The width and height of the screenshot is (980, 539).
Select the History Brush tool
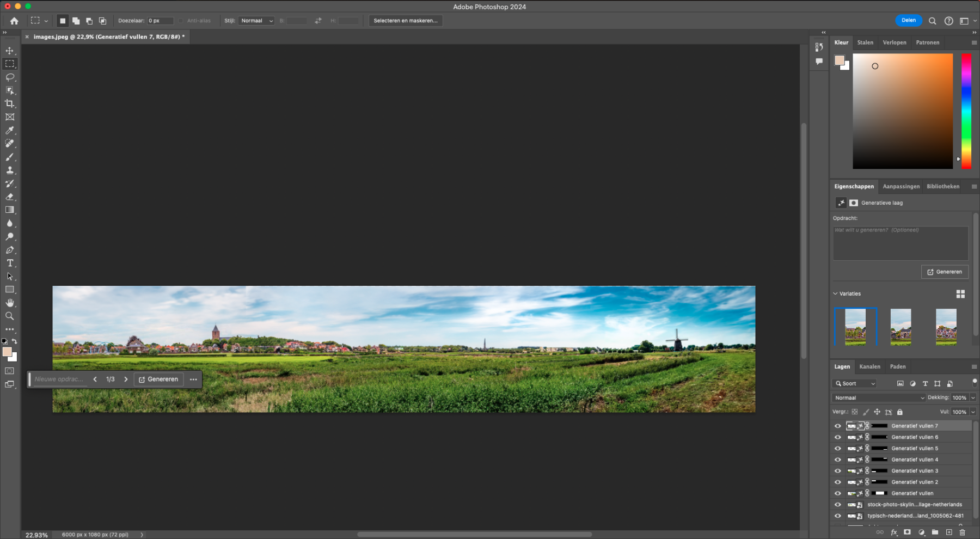point(10,183)
